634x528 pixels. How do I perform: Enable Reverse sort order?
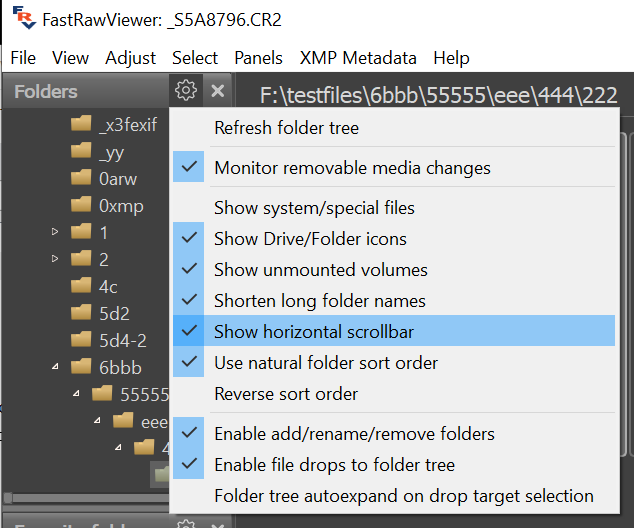pos(286,394)
